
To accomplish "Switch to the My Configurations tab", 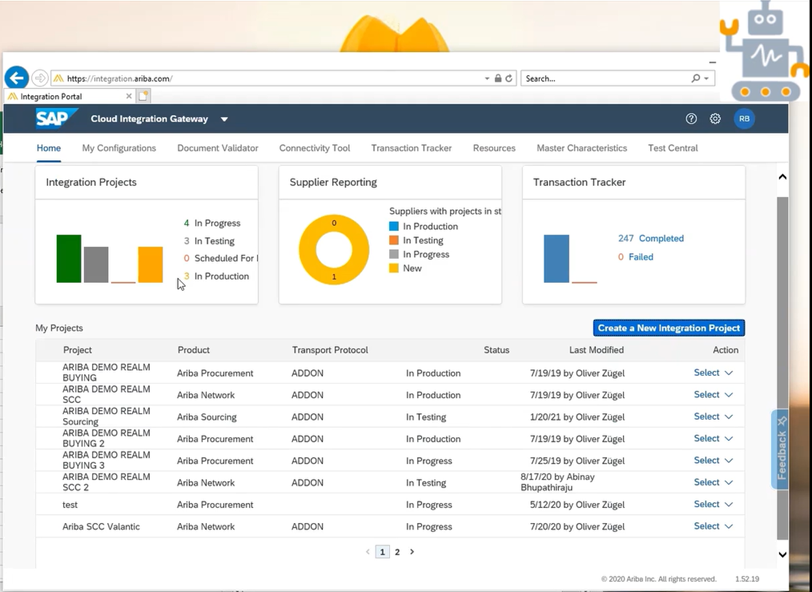I will point(119,148).
